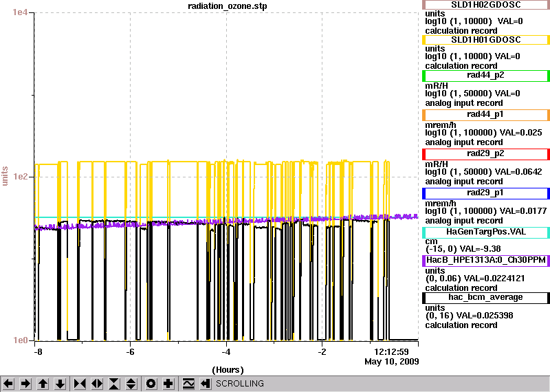Click the mrem/h unit under rad44_p1

[441, 124]
